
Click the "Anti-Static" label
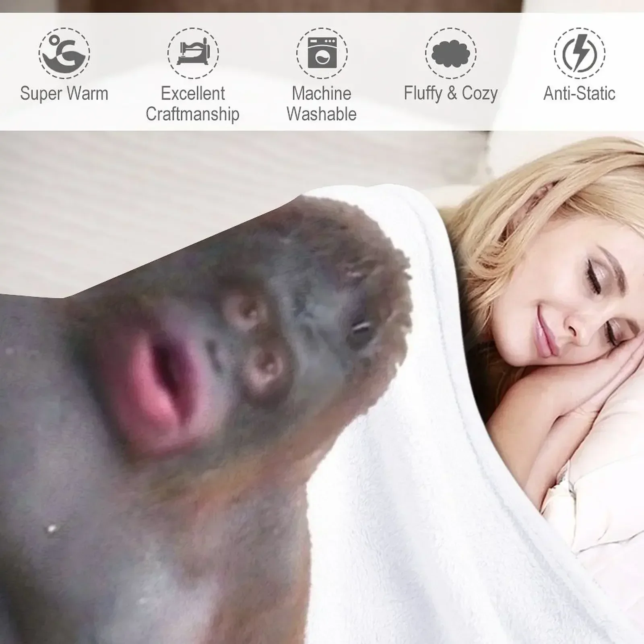[x=580, y=93]
